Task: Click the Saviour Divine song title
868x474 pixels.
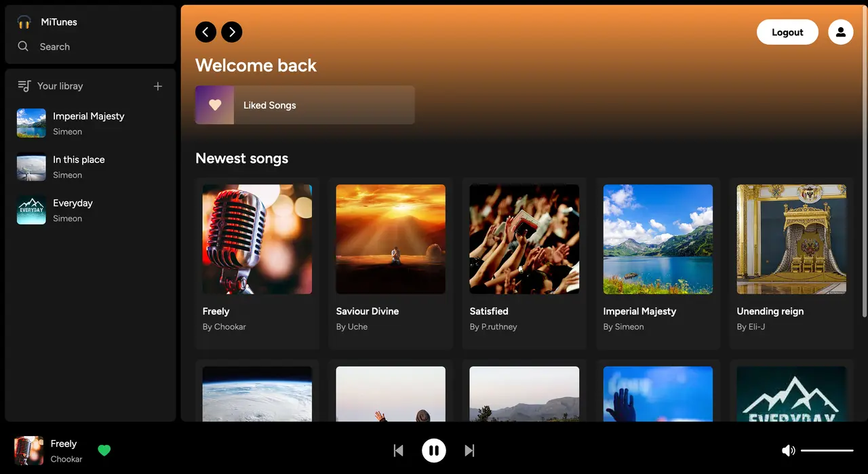Action: coord(368,311)
